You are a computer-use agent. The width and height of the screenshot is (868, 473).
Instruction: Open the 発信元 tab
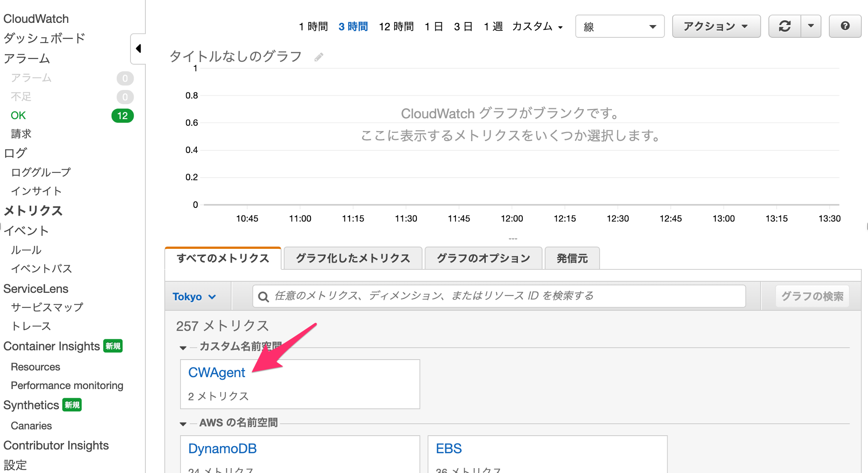pos(572,258)
